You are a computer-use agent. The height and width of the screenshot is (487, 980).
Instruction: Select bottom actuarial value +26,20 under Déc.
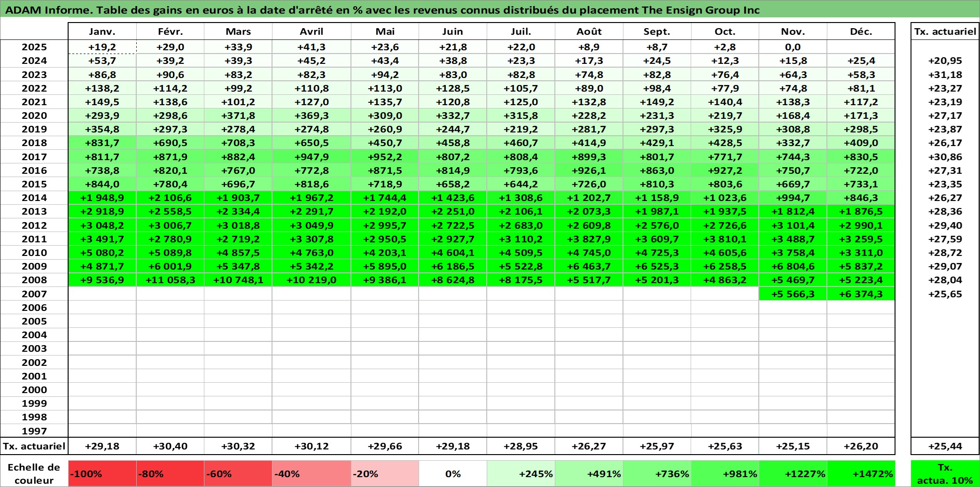861,446
